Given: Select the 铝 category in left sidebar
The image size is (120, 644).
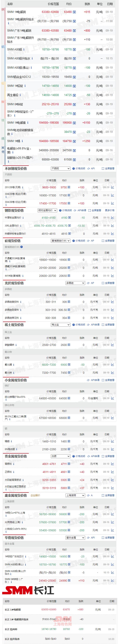Looking at the screenshot, I should coord(3,47).
